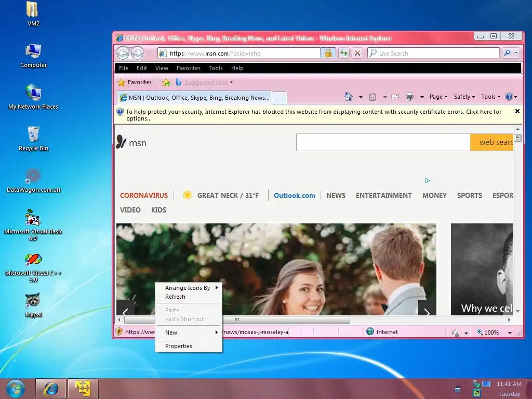Open a new tab with the blank tab button

coord(279,98)
